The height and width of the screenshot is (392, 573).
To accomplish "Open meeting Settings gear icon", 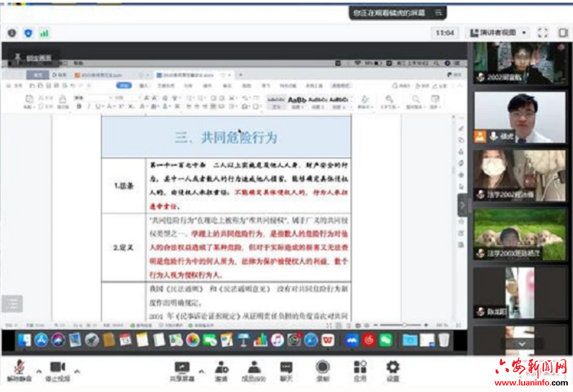I will 393,370.
